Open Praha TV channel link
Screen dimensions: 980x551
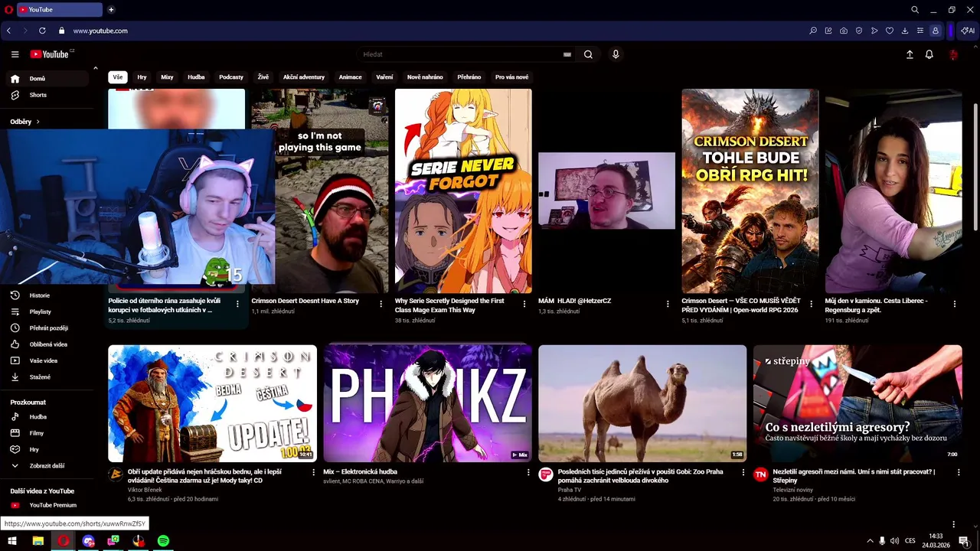coord(570,490)
